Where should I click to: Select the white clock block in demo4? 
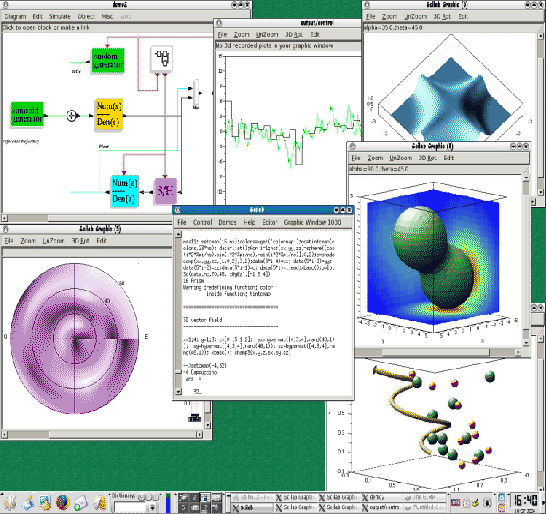[x=162, y=59]
